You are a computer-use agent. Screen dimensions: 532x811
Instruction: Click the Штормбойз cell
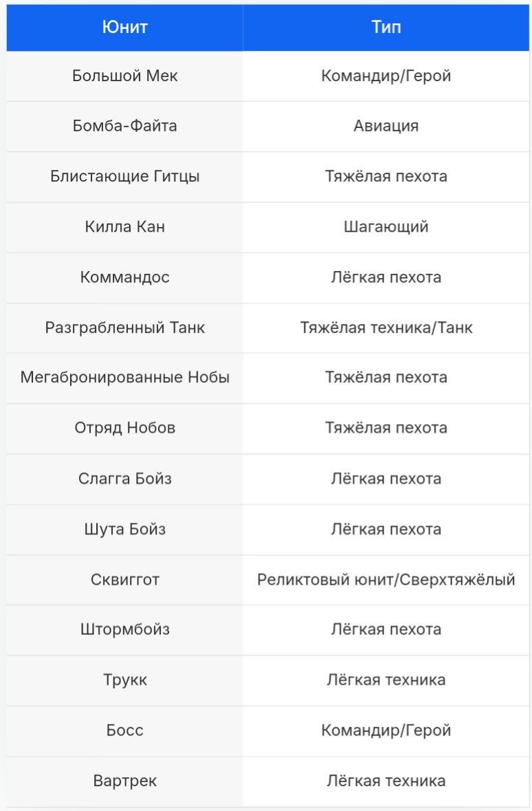point(124,629)
